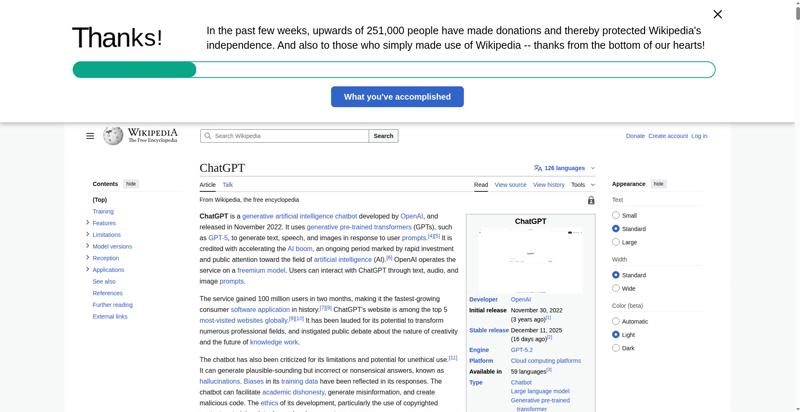
Task: Select the Small text size option
Action: pos(616,215)
